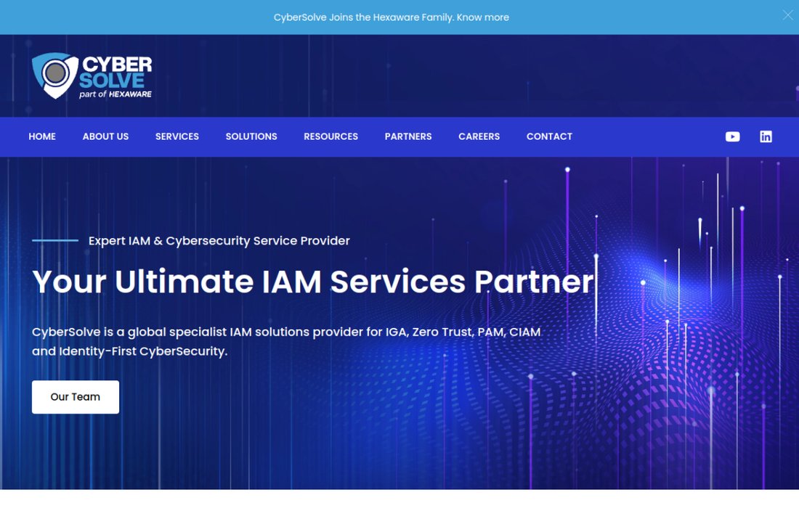Click the 'part of HEXAWARE' logo text
Screen dimensions: 799x532
(115, 94)
